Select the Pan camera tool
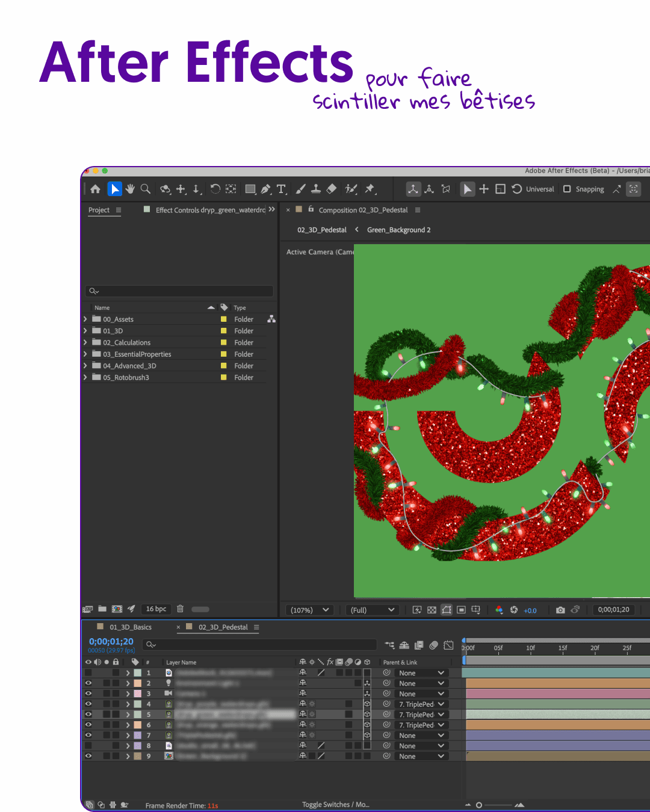This screenshot has width=650, height=812. click(181, 189)
